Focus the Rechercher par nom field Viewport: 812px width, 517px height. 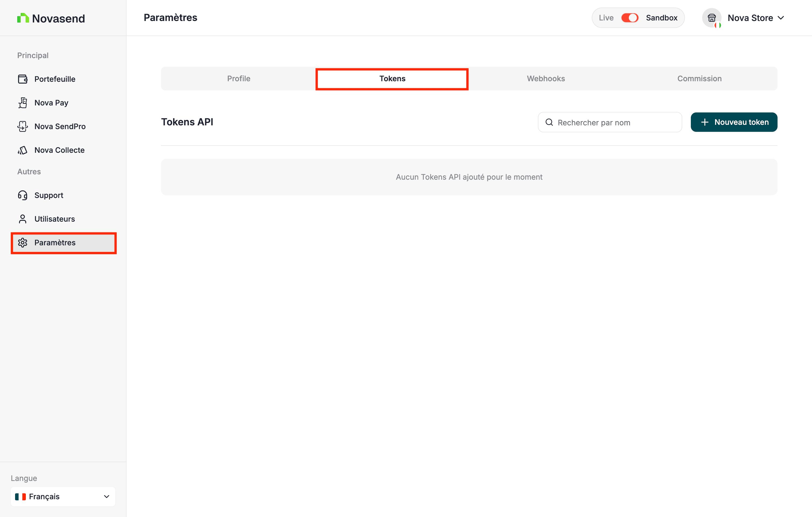[x=610, y=122]
